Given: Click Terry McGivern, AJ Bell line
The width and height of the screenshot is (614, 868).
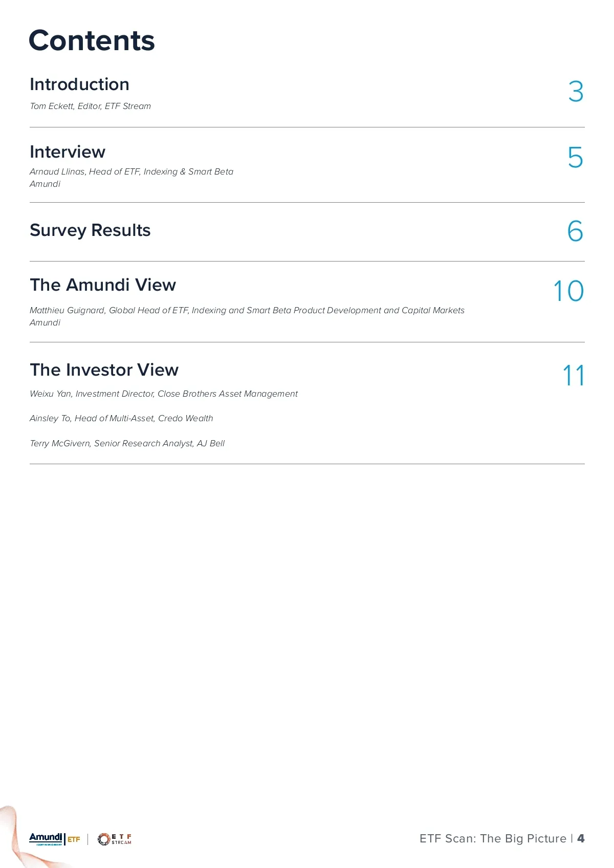Looking at the screenshot, I should pos(127,443).
